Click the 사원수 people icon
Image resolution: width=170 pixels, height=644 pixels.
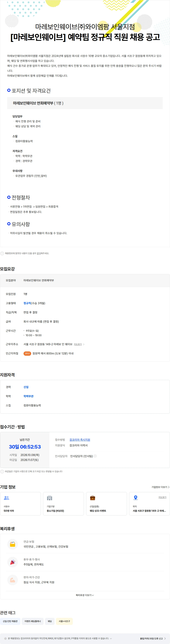pyautogui.click(x=7, y=498)
